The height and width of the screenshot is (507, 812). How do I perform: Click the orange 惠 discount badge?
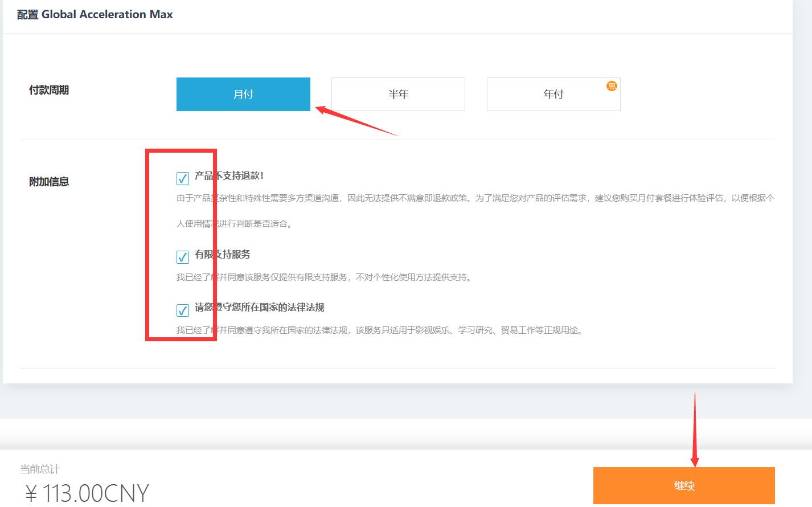tap(612, 86)
